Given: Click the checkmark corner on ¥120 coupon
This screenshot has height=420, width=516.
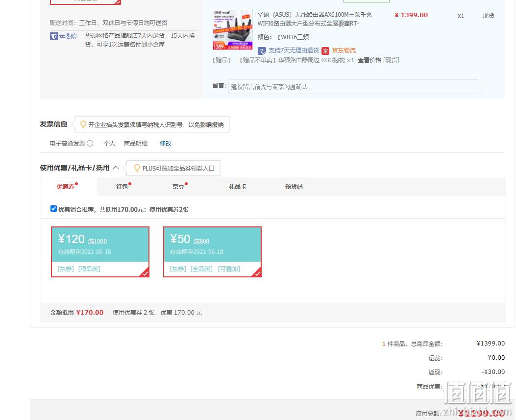Looking at the screenshot, I should (x=145, y=273).
